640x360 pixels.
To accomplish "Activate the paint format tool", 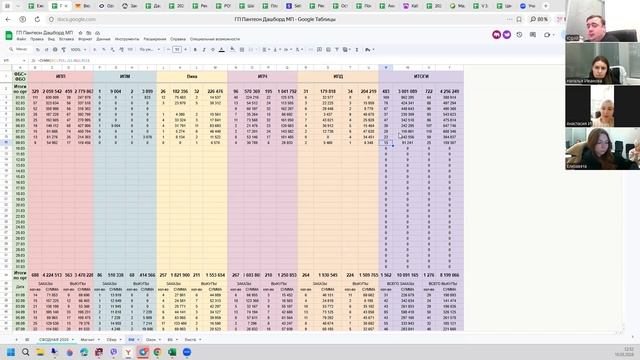I will pos(64,49).
